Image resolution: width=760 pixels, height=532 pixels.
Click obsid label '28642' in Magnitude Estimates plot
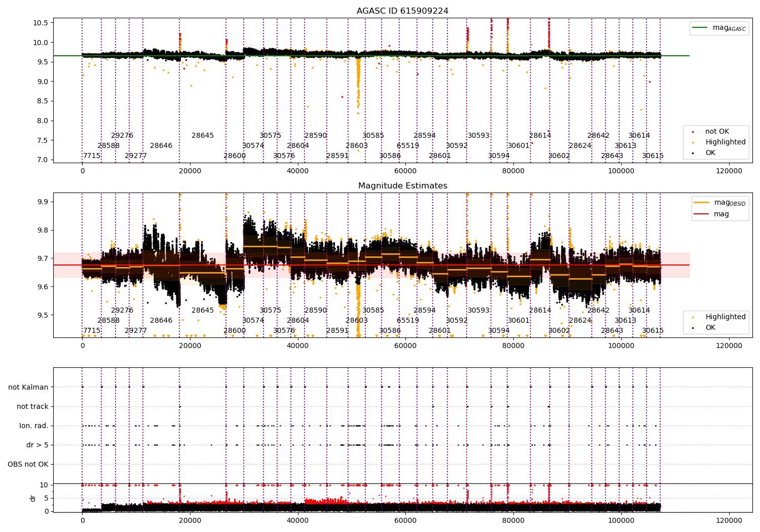598,311
